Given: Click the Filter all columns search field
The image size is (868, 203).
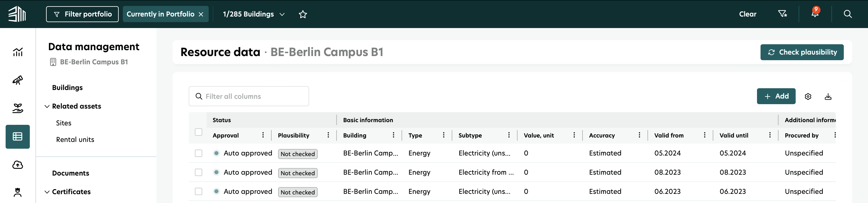Looking at the screenshot, I should (x=249, y=96).
